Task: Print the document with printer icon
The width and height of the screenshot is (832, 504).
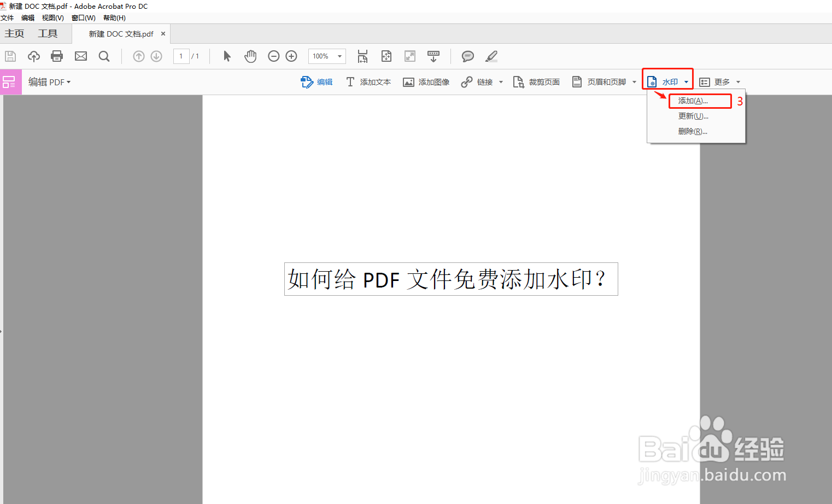Action: 57,56
